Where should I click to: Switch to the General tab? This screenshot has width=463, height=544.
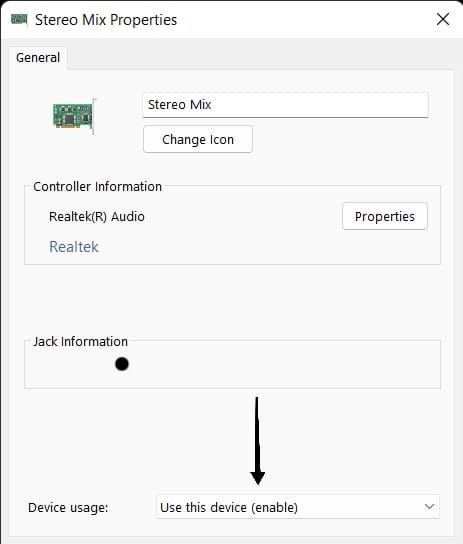[38, 58]
